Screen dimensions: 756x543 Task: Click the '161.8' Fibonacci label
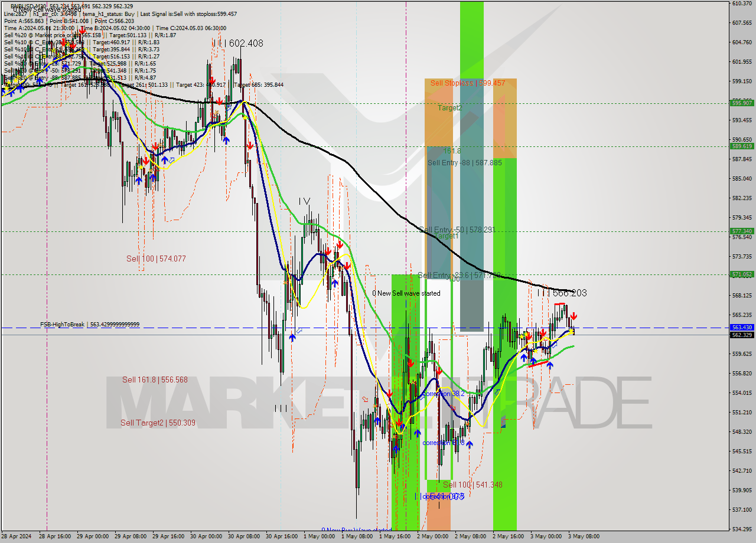[x=452, y=151]
